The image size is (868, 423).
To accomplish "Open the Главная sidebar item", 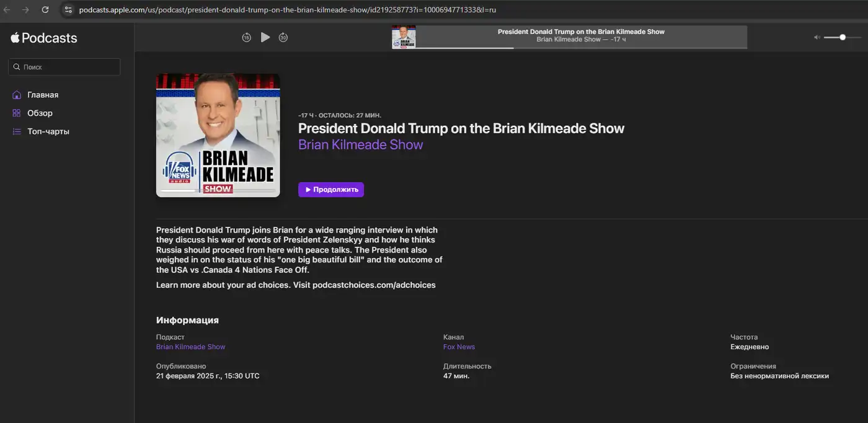I will pos(42,95).
